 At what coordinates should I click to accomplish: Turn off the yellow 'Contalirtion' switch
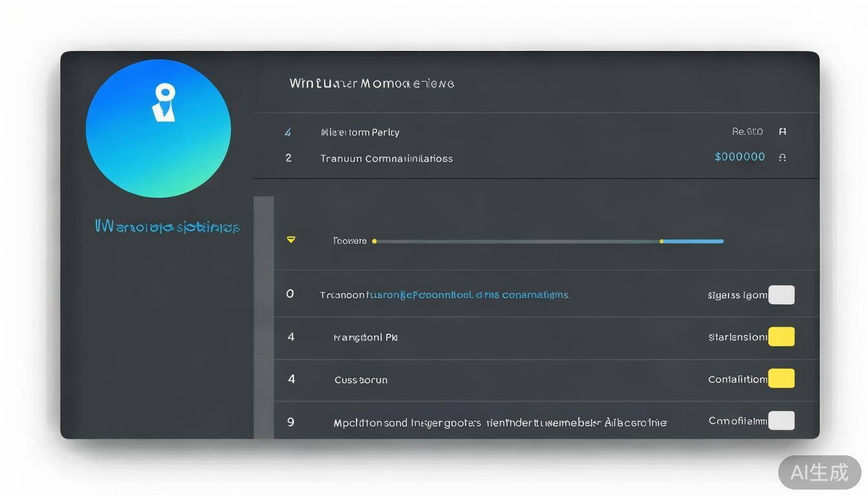click(x=781, y=379)
